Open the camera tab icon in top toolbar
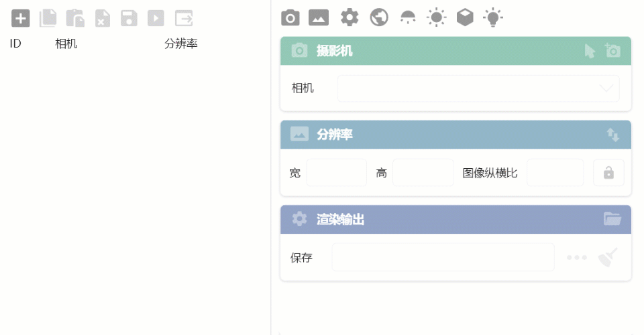The width and height of the screenshot is (644, 335). click(x=290, y=17)
